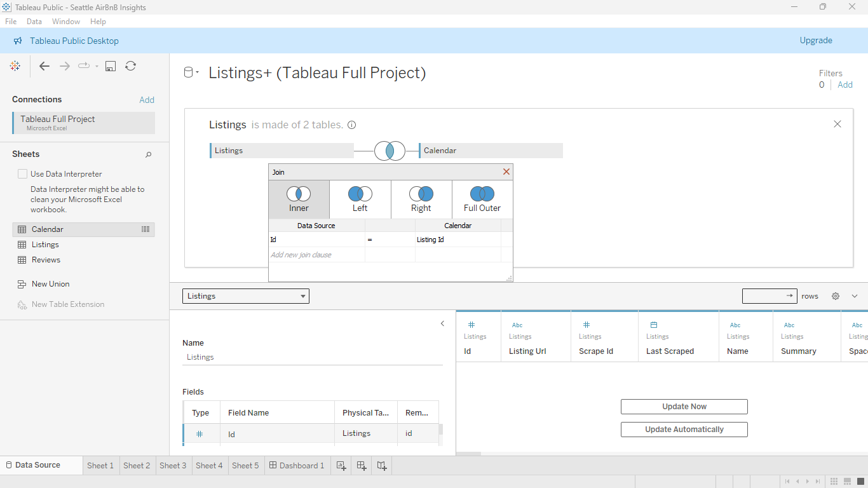Click the Listings table box in join canvas
This screenshot has height=488, width=868.
281,151
